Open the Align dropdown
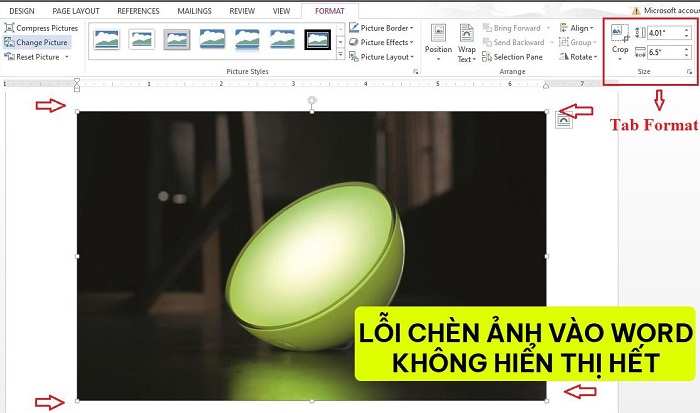700x413 pixels. click(576, 28)
